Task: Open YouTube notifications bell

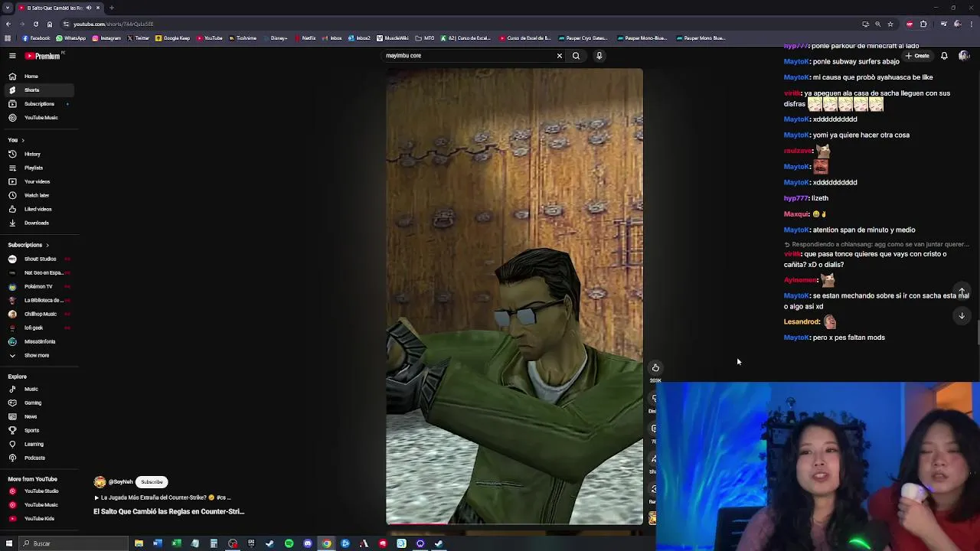Action: click(x=944, y=56)
